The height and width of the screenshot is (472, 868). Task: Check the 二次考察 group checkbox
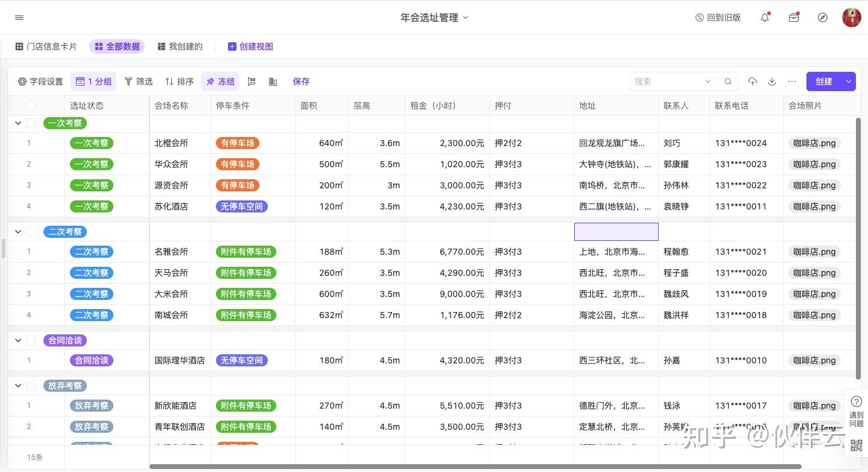click(31, 232)
